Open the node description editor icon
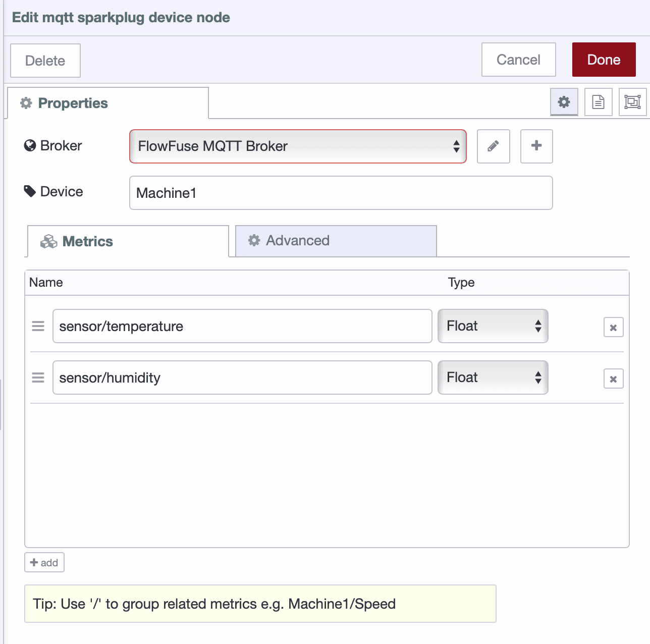Image resolution: width=650 pixels, height=644 pixels. pos(598,102)
